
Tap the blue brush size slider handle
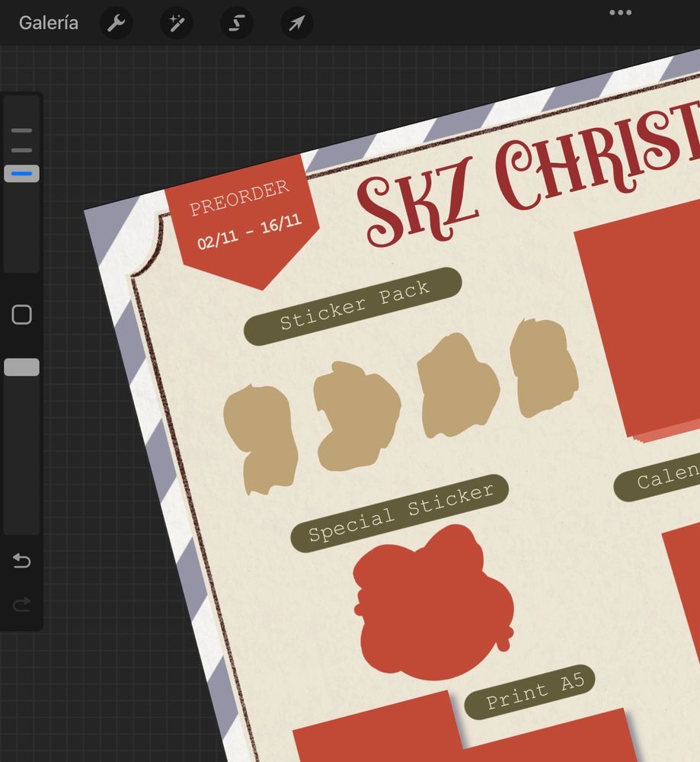21,174
